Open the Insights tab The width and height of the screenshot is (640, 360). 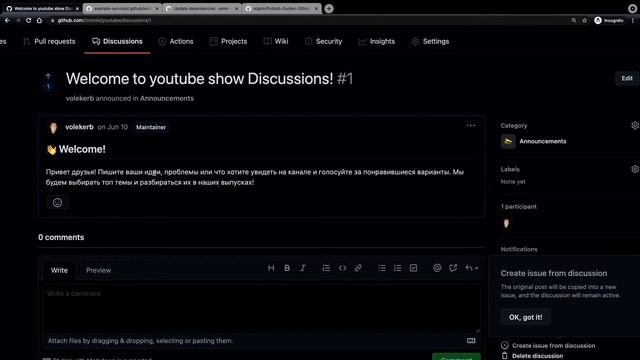[376, 41]
